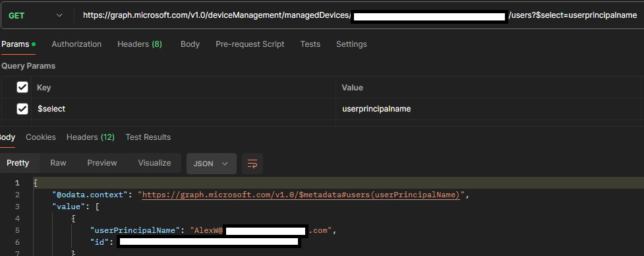Open the Test Results tab
The height and width of the screenshot is (256, 644).
(x=148, y=137)
